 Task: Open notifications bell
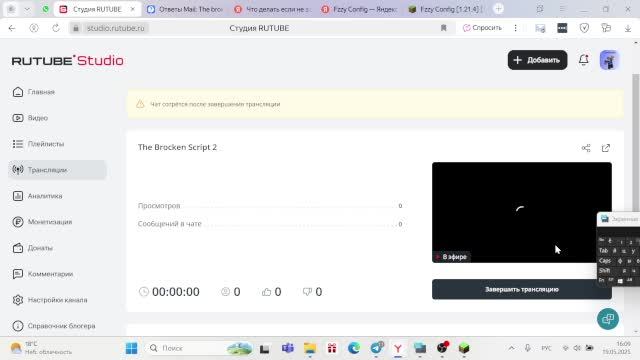coord(584,60)
